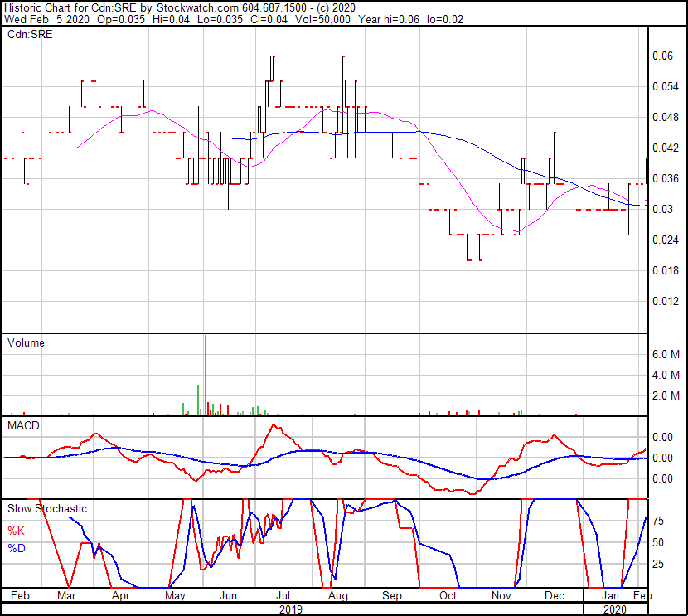The width and height of the screenshot is (688, 616).
Task: Click the 'Dec' month label
Action: click(555, 596)
